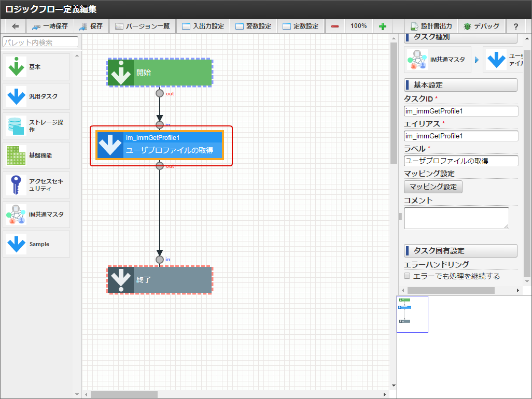Screen dimensions: 532x399
Task: Enable エラーでも処理を継続する checkbox
Action: [x=407, y=276]
